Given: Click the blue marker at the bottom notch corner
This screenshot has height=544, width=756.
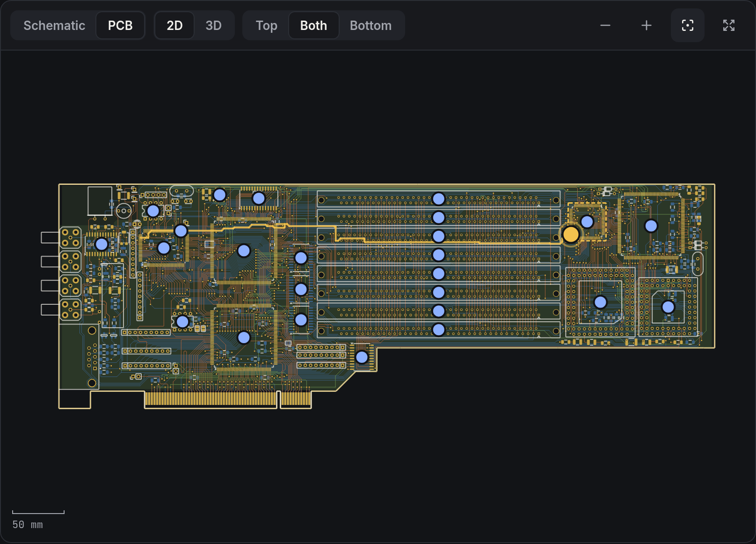Looking at the screenshot, I should (x=362, y=358).
